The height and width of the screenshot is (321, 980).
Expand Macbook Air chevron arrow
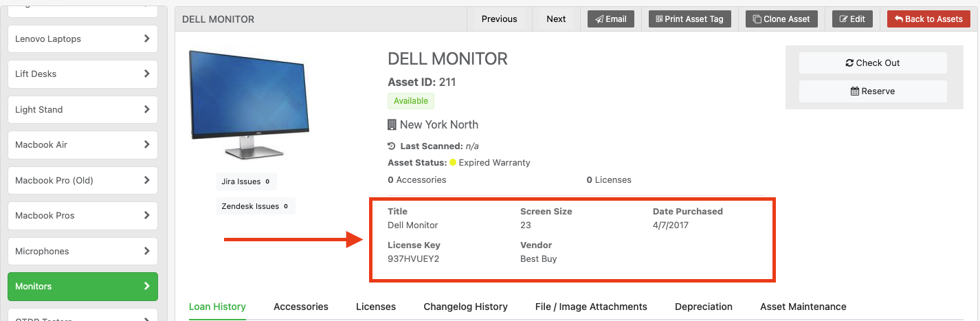(x=146, y=145)
